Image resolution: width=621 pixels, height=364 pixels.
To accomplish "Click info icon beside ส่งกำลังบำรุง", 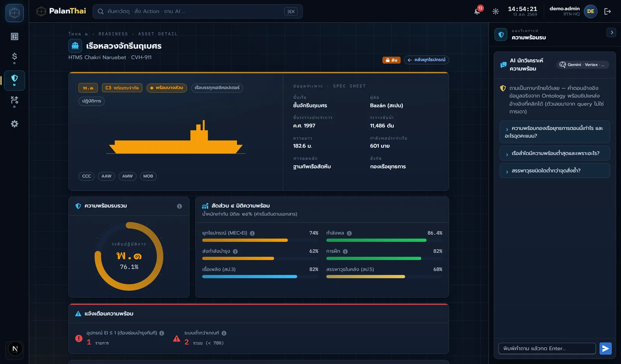I will 235,251.
